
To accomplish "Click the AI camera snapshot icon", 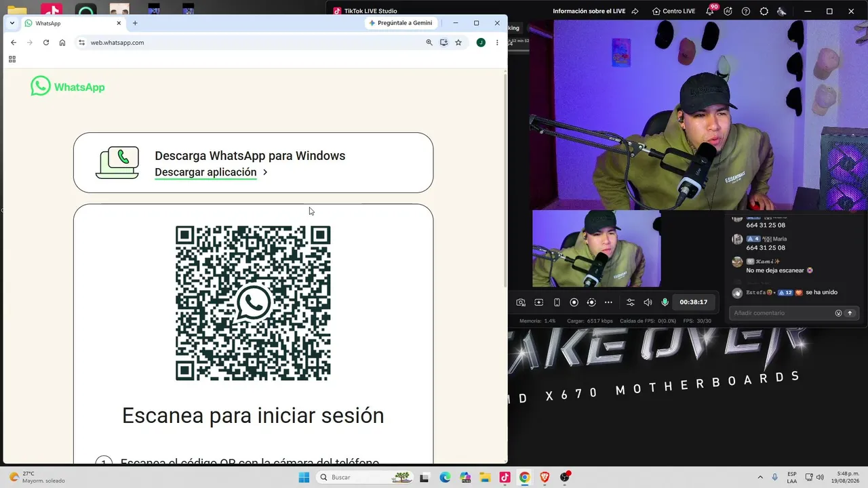I will click(521, 302).
